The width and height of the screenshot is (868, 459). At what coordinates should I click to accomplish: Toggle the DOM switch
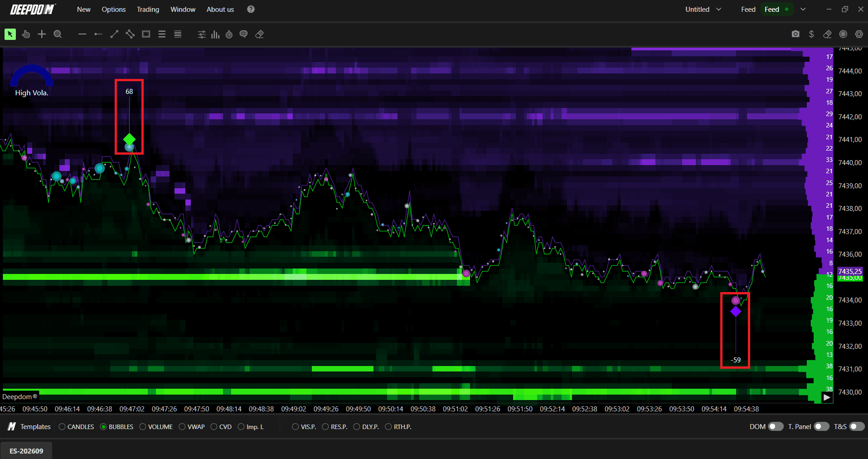pos(776,426)
